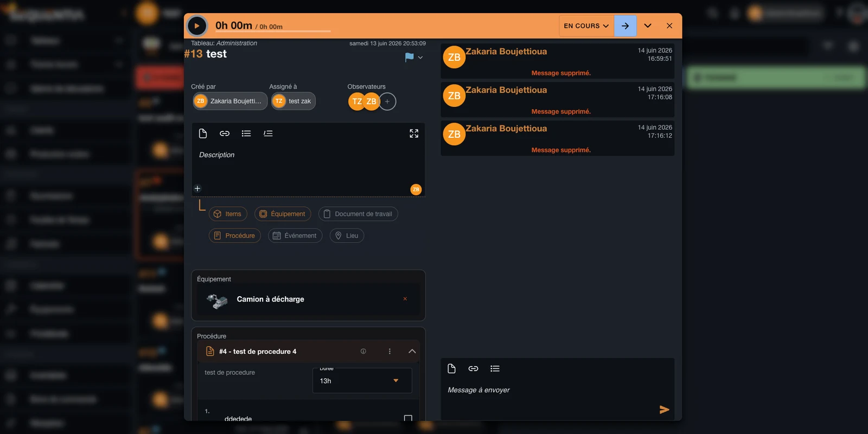This screenshot has height=434, width=868.
Task: Add an observer with the plus circle
Action: pos(387,101)
